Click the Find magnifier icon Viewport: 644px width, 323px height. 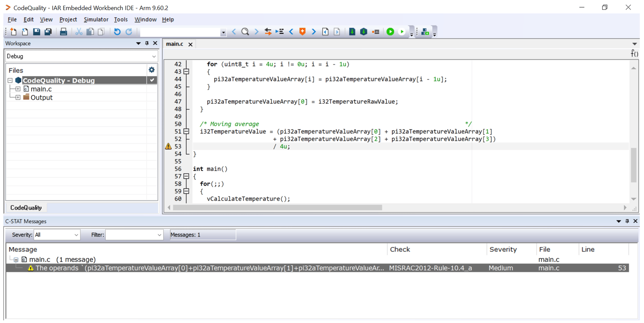click(x=245, y=32)
